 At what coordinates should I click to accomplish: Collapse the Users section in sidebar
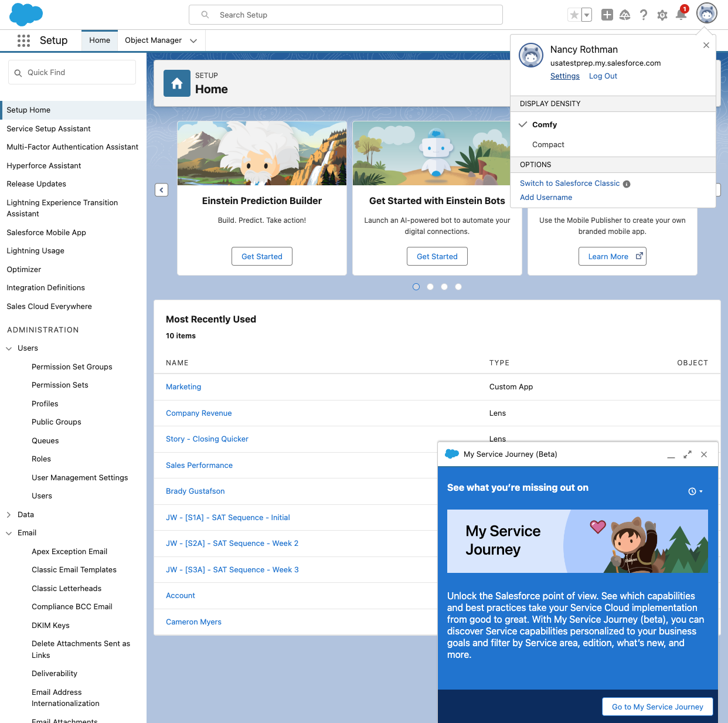(x=9, y=348)
